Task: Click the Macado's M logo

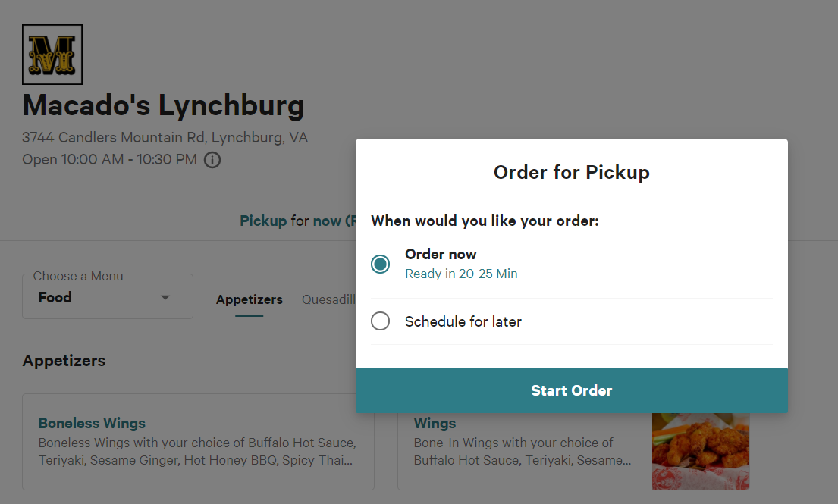Action: click(x=52, y=55)
